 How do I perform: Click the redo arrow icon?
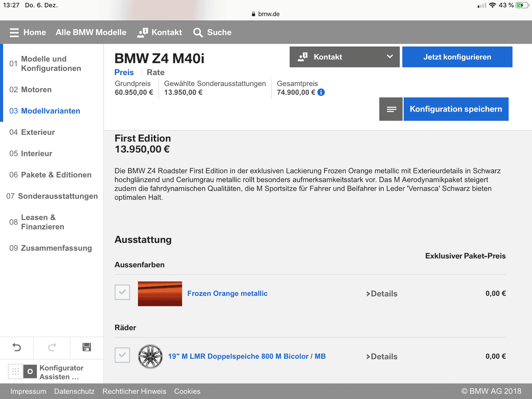click(x=52, y=347)
